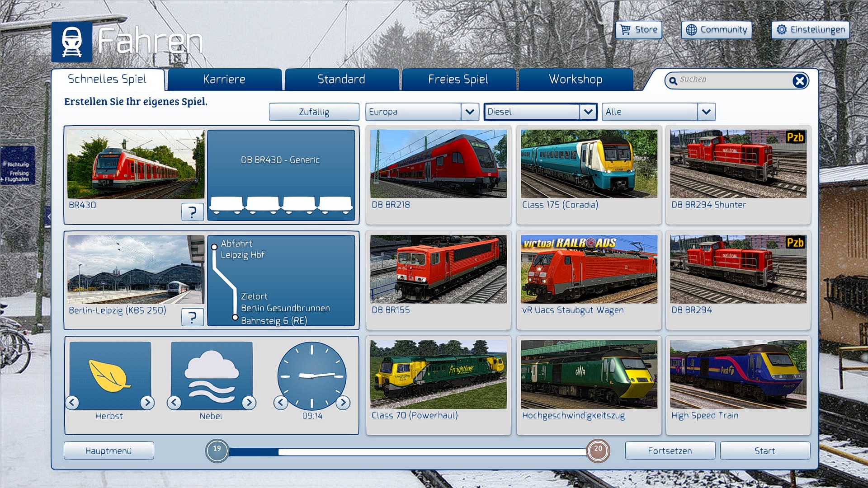
Task: Click the Start button
Action: click(x=764, y=450)
